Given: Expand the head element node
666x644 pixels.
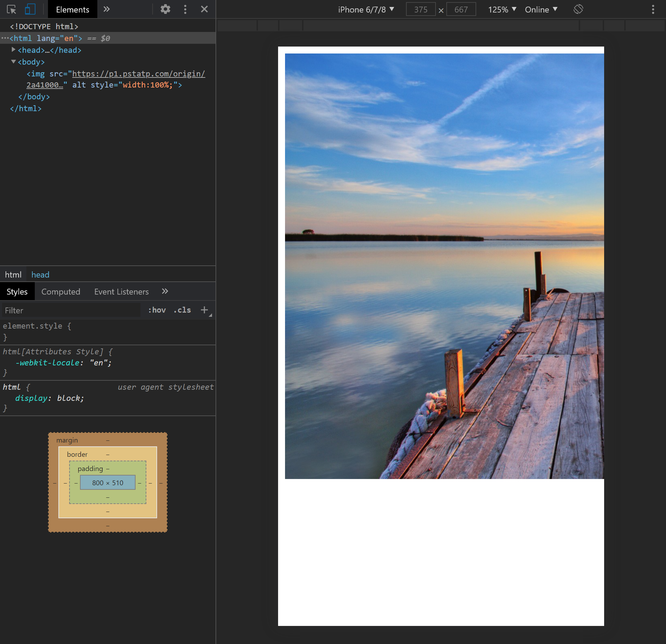Looking at the screenshot, I should [14, 50].
